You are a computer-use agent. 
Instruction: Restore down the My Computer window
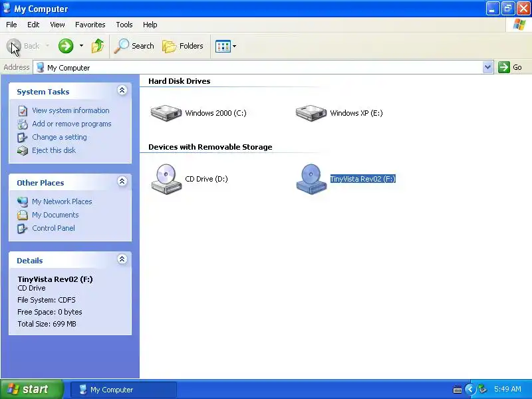(507, 8)
